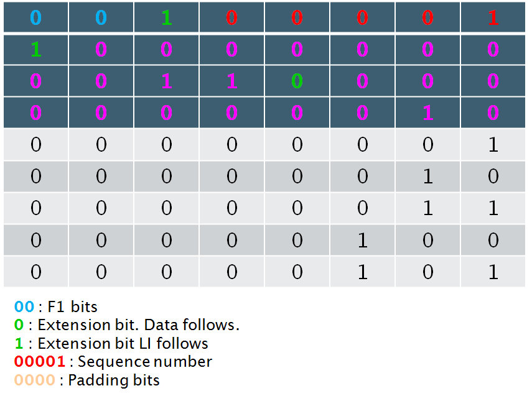The width and height of the screenshot is (532, 396).
Task: Click the green 0 in the third row
Action: tap(297, 81)
